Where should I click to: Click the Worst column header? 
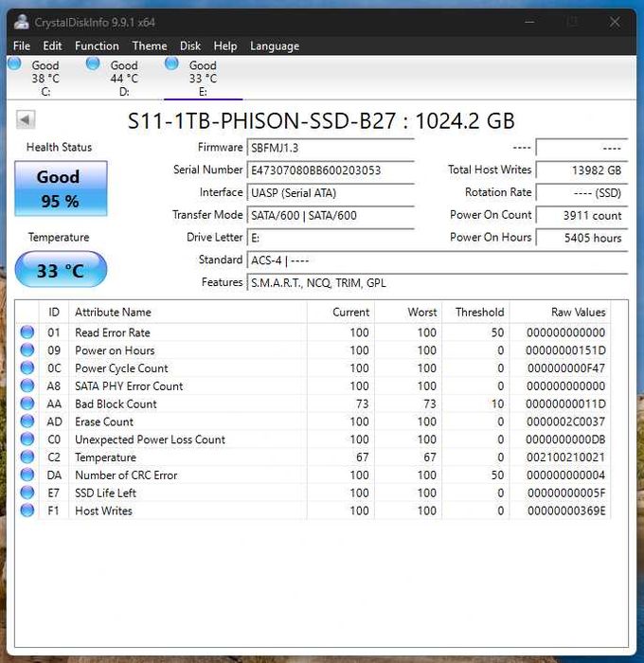pos(408,312)
